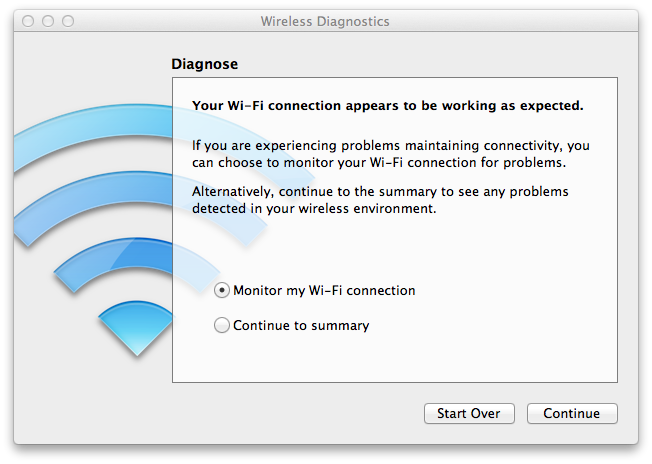Close the Wireless Diagnostics window
Screen dimensions: 652x464
(28, 21)
